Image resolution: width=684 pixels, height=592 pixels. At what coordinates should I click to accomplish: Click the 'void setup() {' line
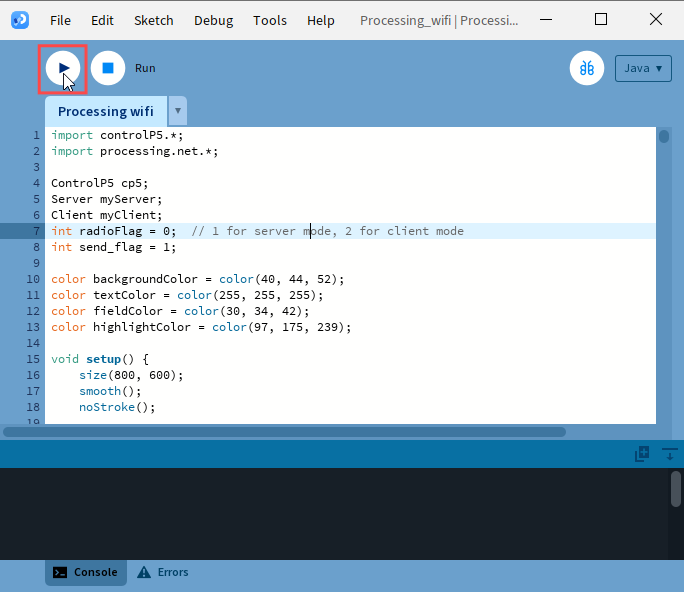click(100, 359)
